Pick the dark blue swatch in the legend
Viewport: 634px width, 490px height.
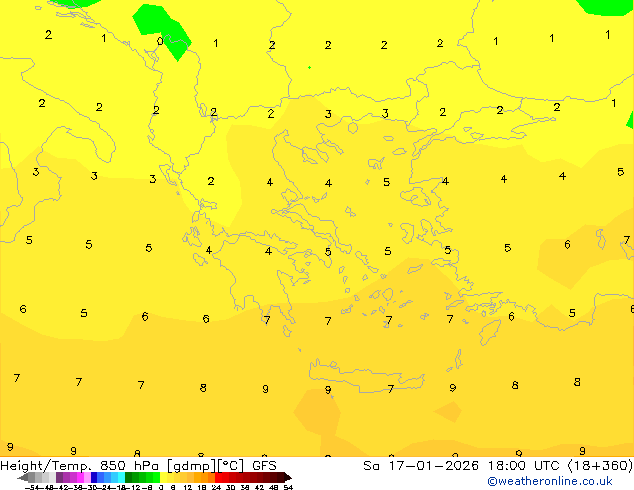94,477
